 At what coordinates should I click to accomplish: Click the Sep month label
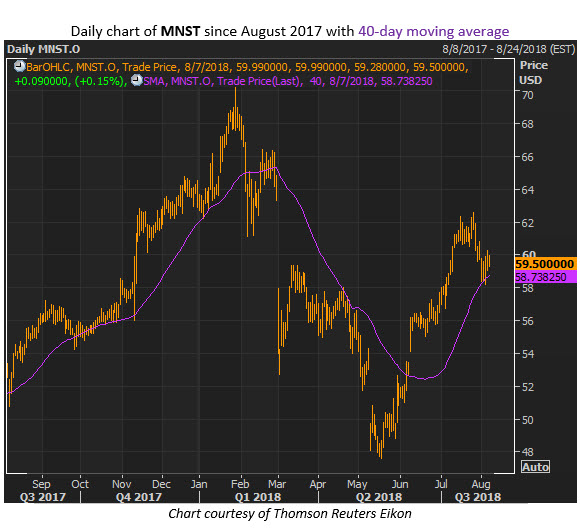click(x=41, y=484)
